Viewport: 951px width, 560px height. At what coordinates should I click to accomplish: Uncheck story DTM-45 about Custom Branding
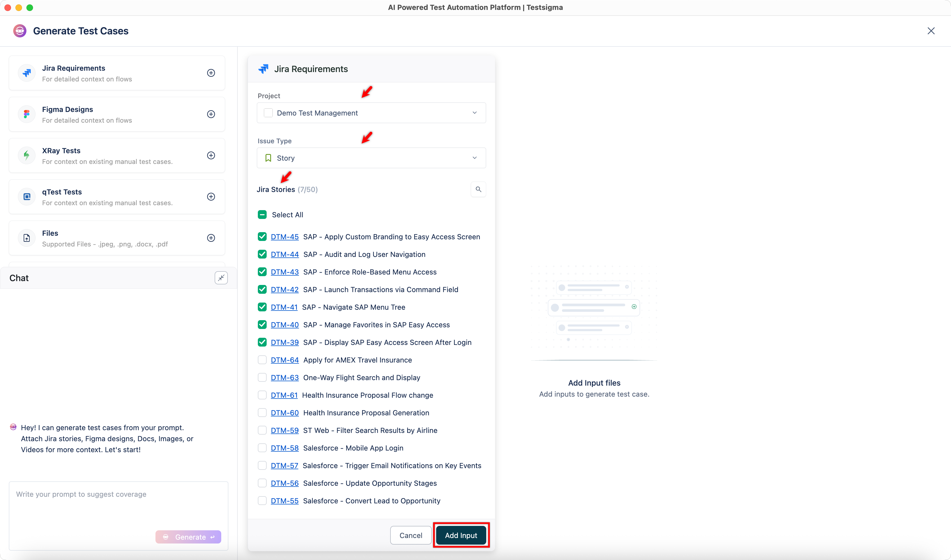(263, 237)
